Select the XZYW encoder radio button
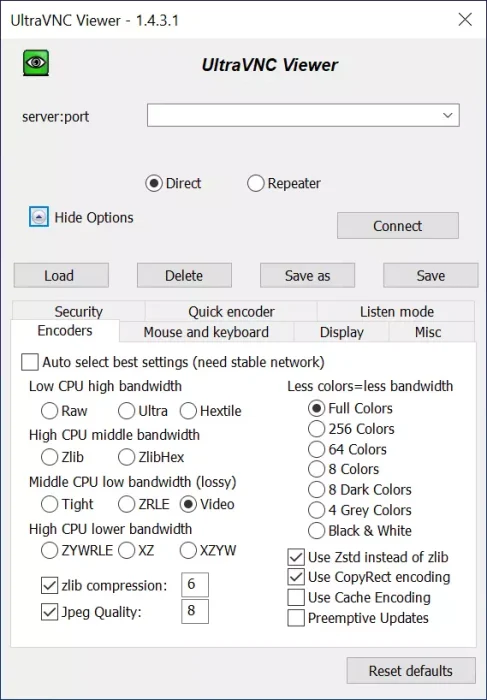 point(188,550)
